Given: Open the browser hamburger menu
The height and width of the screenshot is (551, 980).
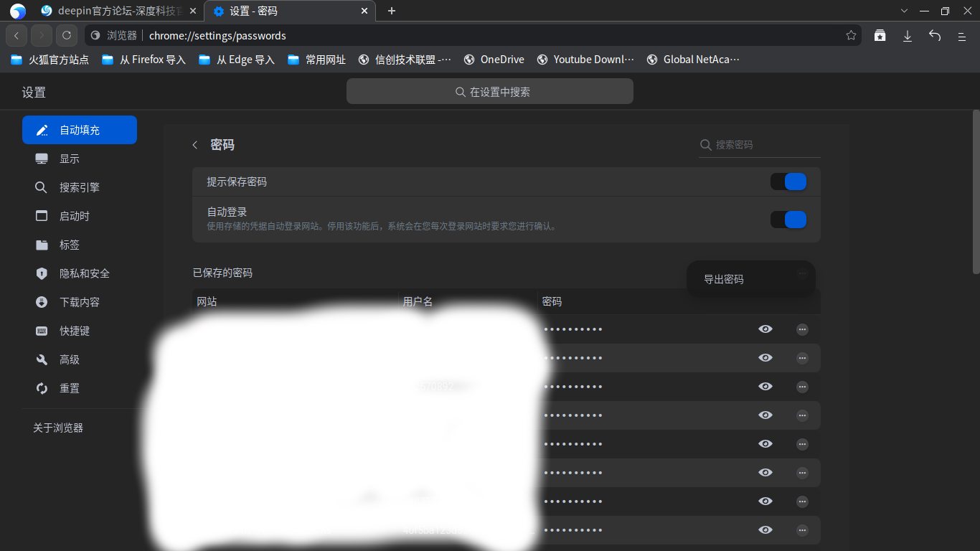Looking at the screenshot, I should [x=961, y=34].
